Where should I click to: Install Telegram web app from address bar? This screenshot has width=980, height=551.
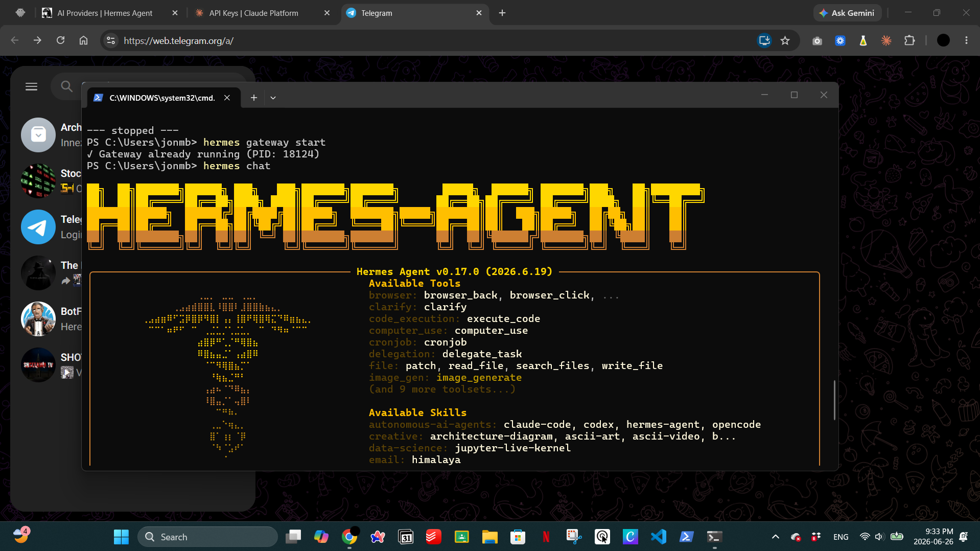pos(764,40)
